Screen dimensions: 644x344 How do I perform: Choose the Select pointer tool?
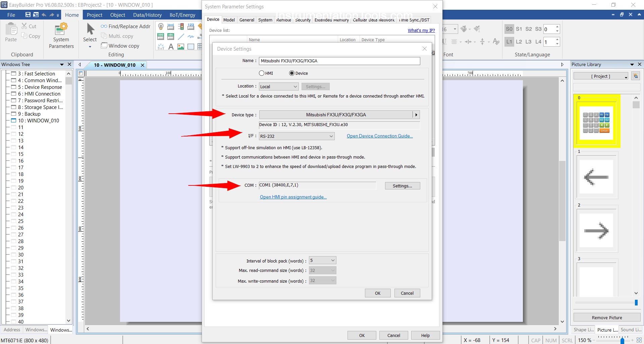point(90,32)
